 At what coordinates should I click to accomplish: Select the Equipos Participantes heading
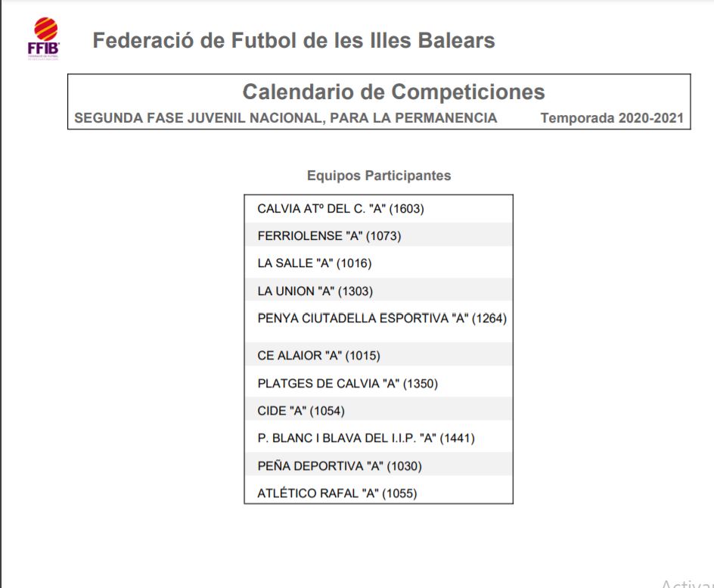[x=378, y=176]
